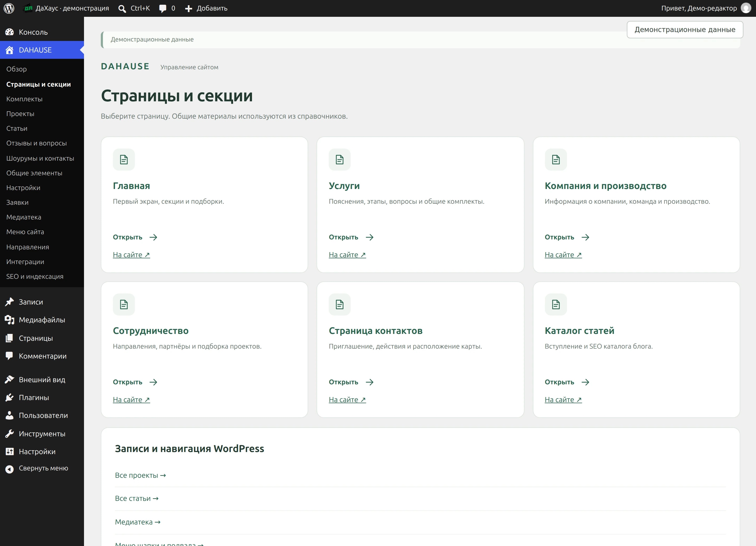Open the search icon labeled Ctrl+K

(122, 9)
